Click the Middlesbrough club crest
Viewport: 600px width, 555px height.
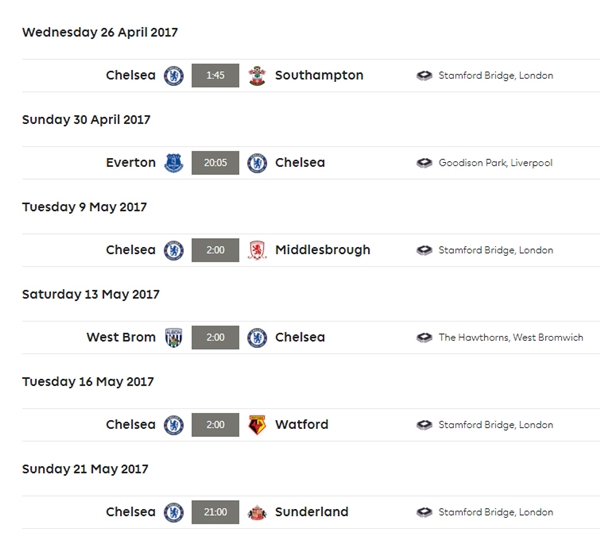click(257, 250)
